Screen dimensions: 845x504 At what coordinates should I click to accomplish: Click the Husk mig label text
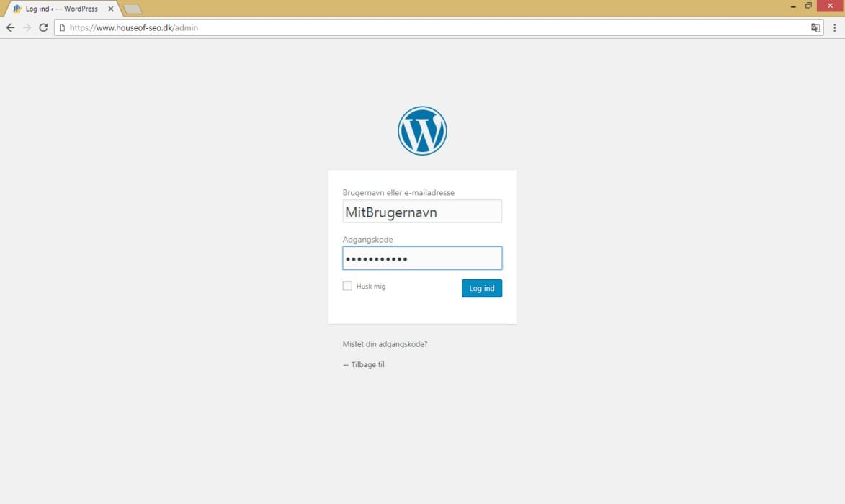click(371, 287)
